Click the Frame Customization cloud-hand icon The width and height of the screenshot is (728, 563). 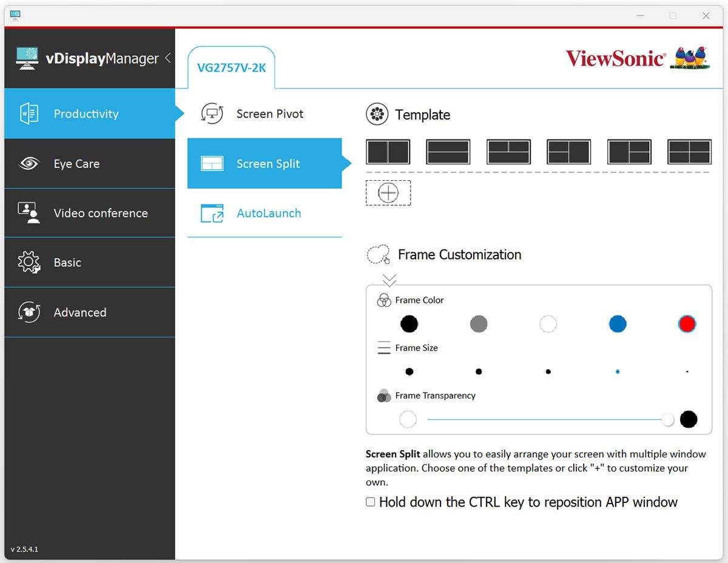[378, 255]
